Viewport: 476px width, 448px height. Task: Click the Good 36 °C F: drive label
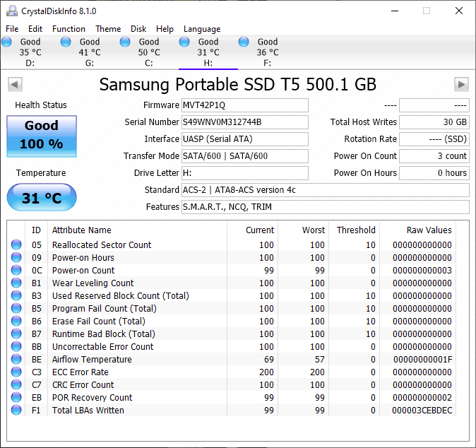click(x=268, y=52)
